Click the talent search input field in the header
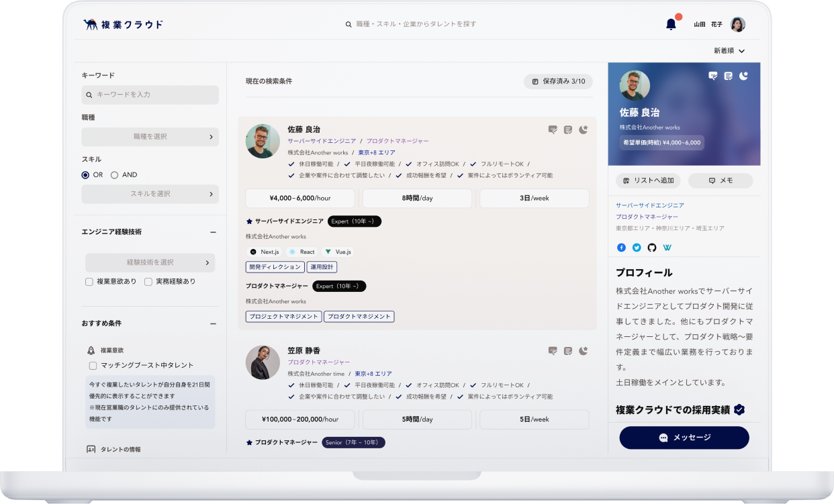The height and width of the screenshot is (504, 834). (x=410, y=23)
